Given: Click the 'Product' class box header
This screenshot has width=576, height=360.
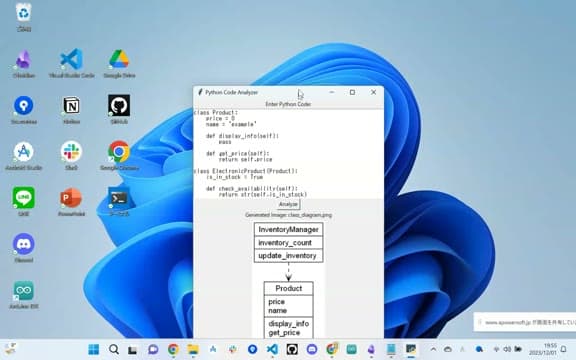Looking at the screenshot, I should click(289, 288).
